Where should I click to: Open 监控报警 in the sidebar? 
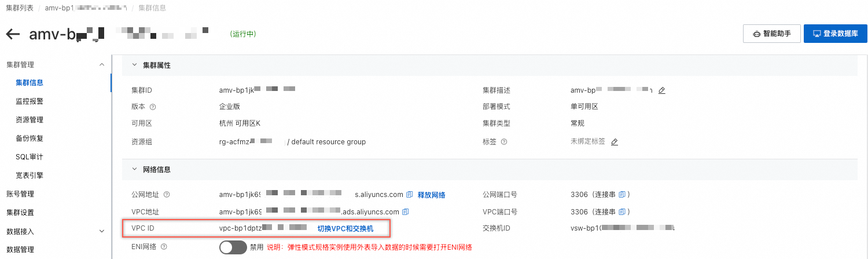[30, 101]
